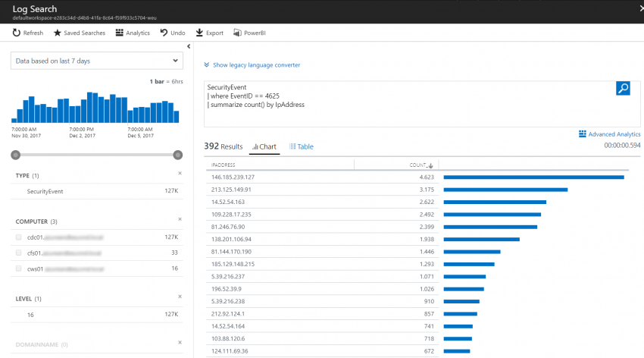Check the cfs01 computer checkbox
Viewport: 644px width, 358px height.
click(x=18, y=253)
